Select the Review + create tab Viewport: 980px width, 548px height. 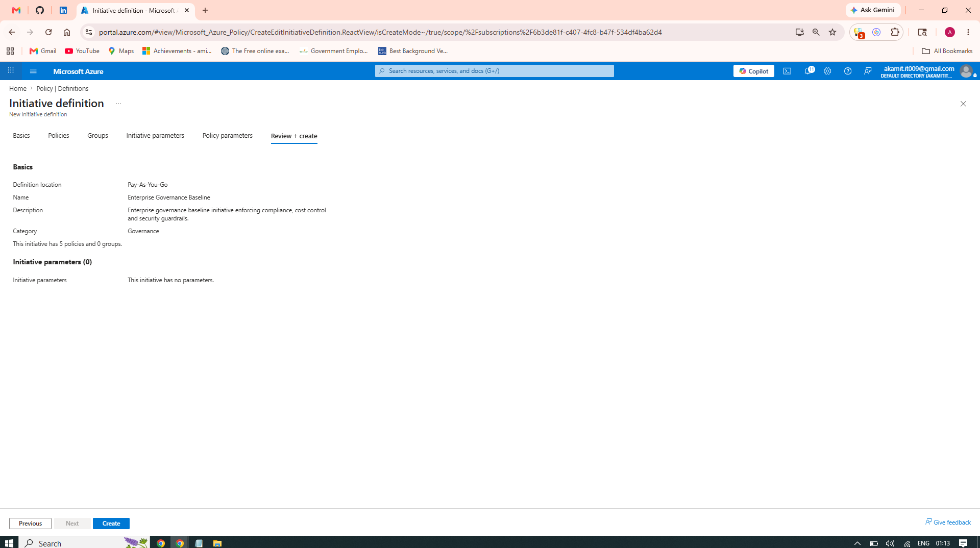(x=294, y=136)
